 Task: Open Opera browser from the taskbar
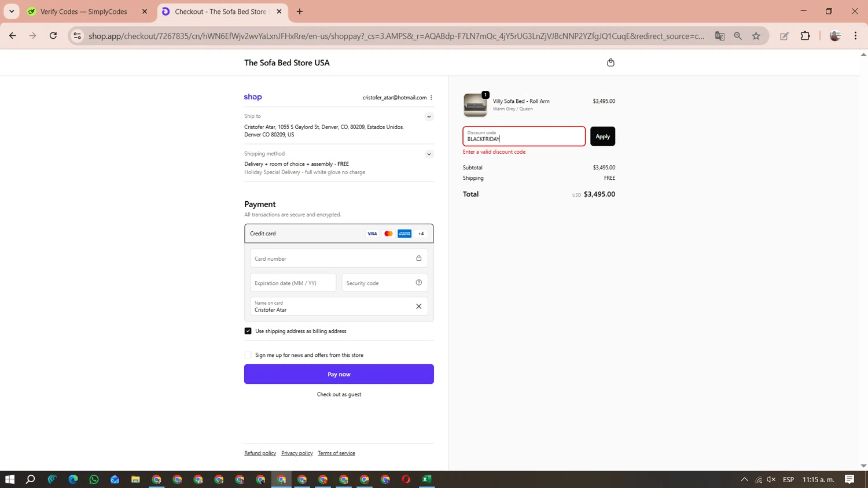pyautogui.click(x=406, y=479)
